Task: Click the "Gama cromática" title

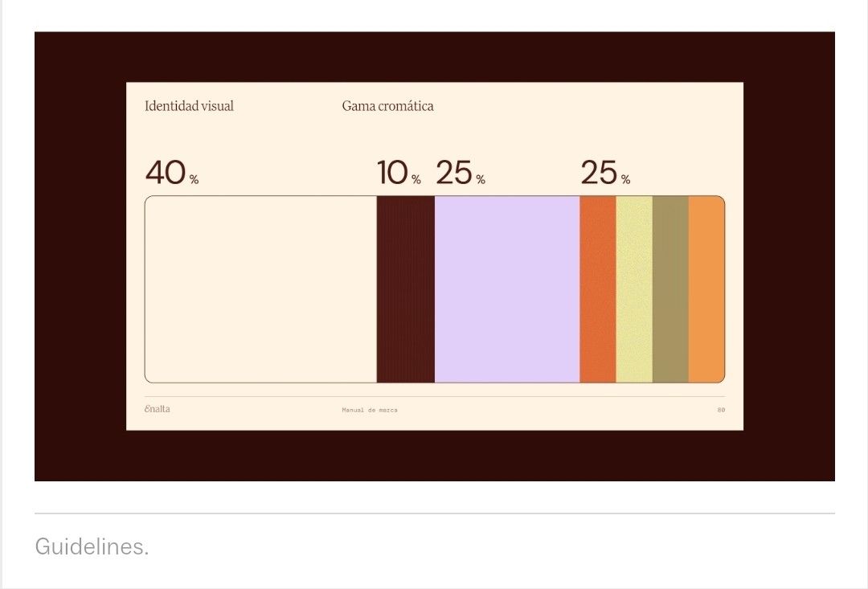Action: coord(387,106)
